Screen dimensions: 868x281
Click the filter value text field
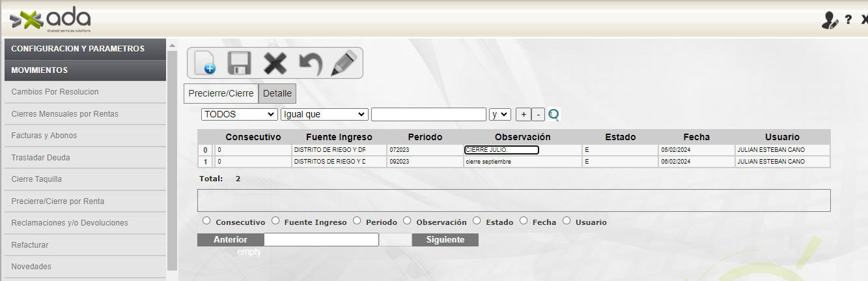428,114
